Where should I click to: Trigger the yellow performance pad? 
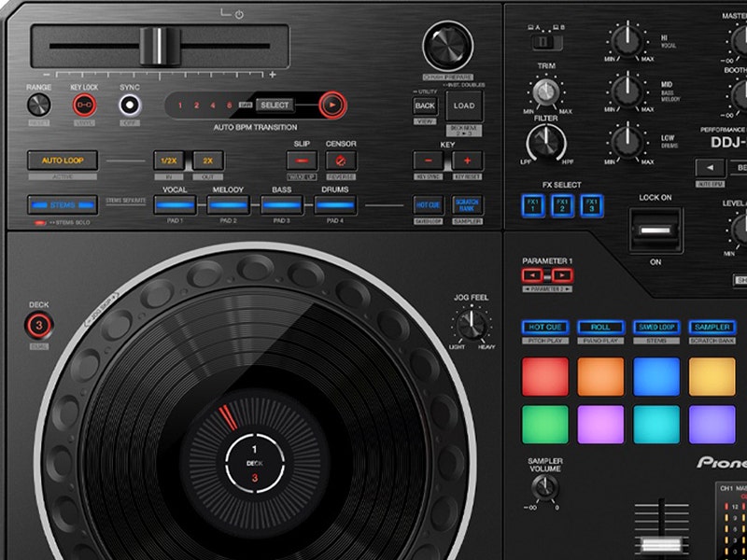click(x=712, y=377)
